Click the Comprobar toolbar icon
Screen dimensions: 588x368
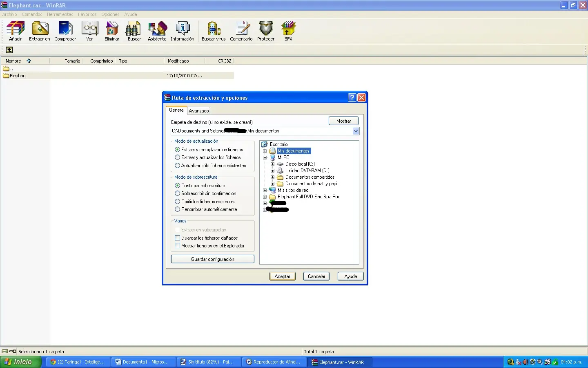(x=65, y=31)
